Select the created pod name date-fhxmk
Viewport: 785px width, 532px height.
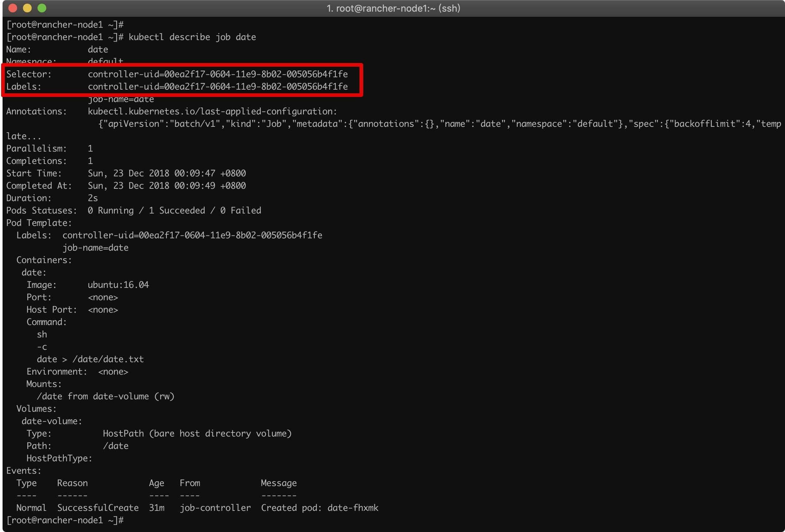352,508
